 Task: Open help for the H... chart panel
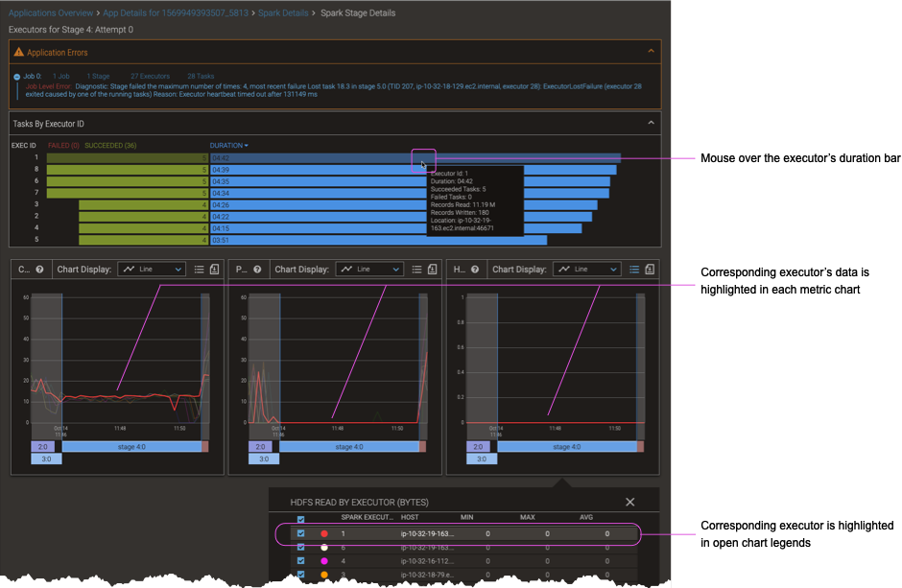coord(474,270)
